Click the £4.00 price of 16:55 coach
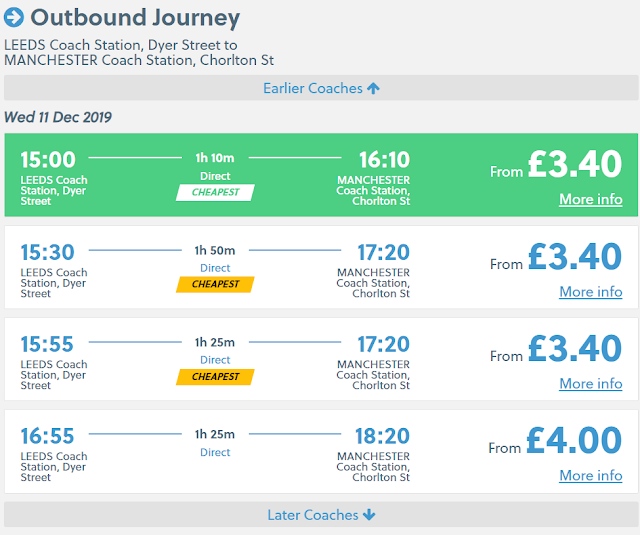Viewport: 640px width, 535px height. [574, 441]
